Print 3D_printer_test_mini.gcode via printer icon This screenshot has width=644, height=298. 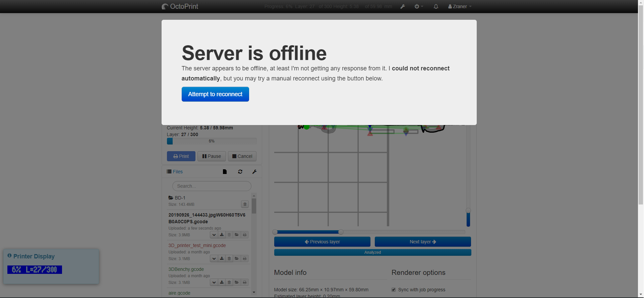[x=245, y=258]
